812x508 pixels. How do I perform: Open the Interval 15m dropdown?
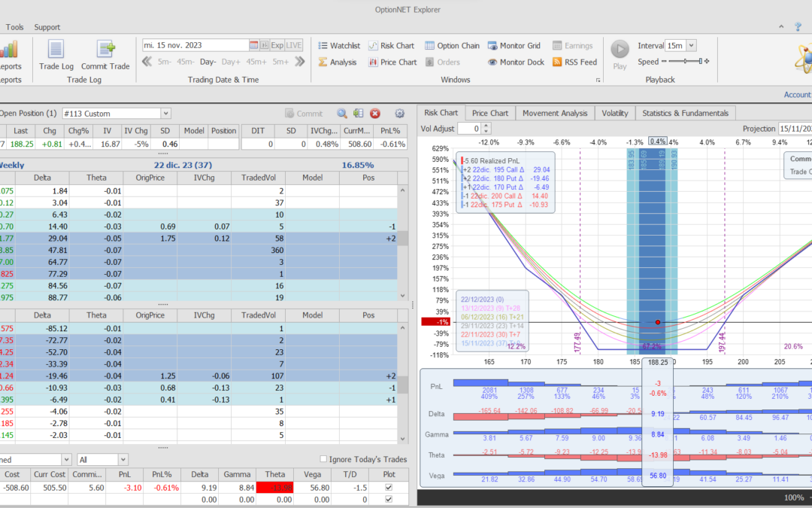[691, 46]
